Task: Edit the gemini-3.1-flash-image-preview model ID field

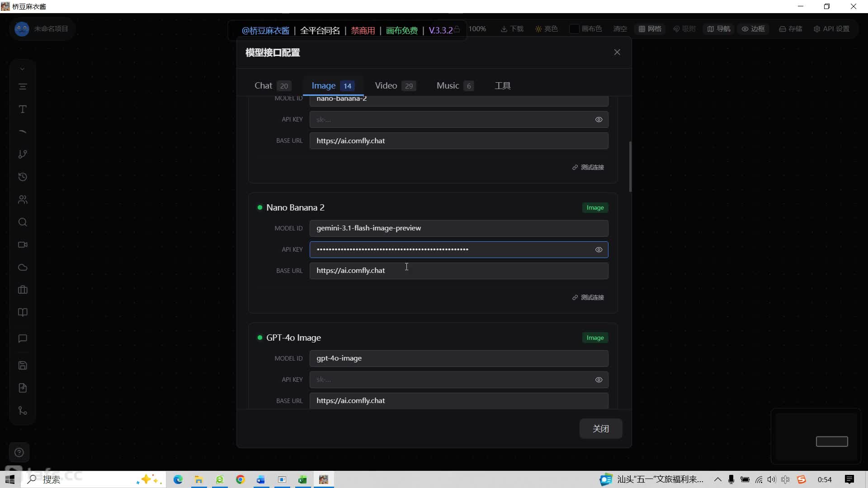Action: point(459,228)
